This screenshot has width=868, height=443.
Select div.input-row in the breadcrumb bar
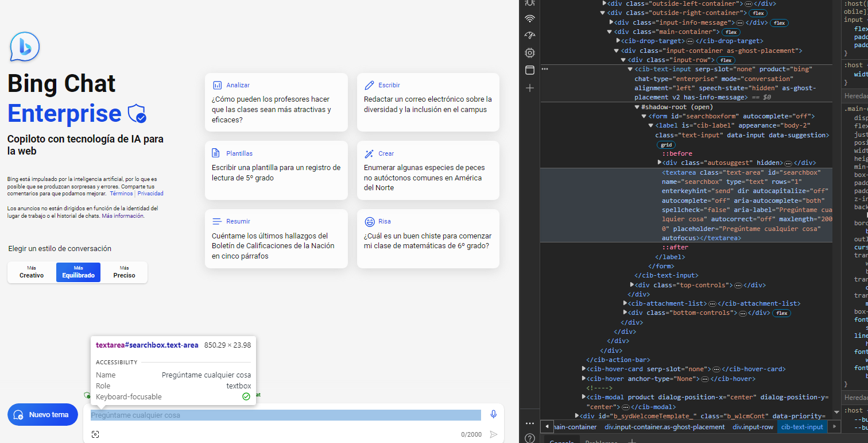click(753, 427)
